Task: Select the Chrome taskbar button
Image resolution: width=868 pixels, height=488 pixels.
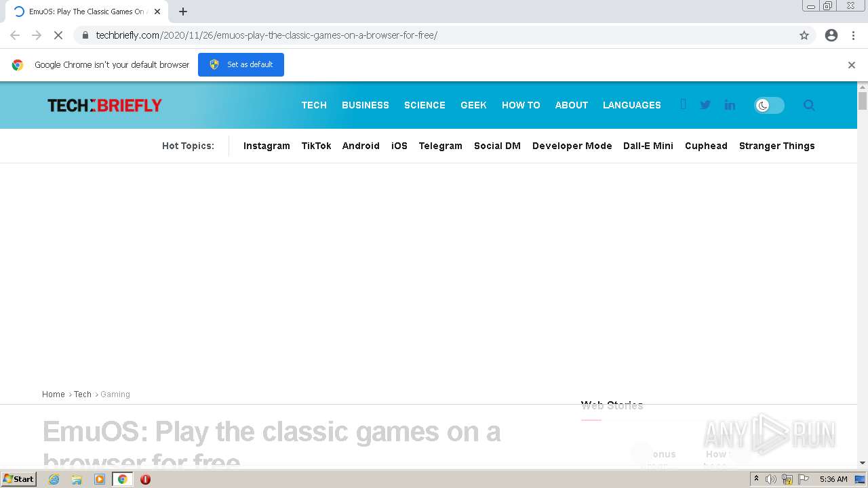Action: click(x=122, y=479)
